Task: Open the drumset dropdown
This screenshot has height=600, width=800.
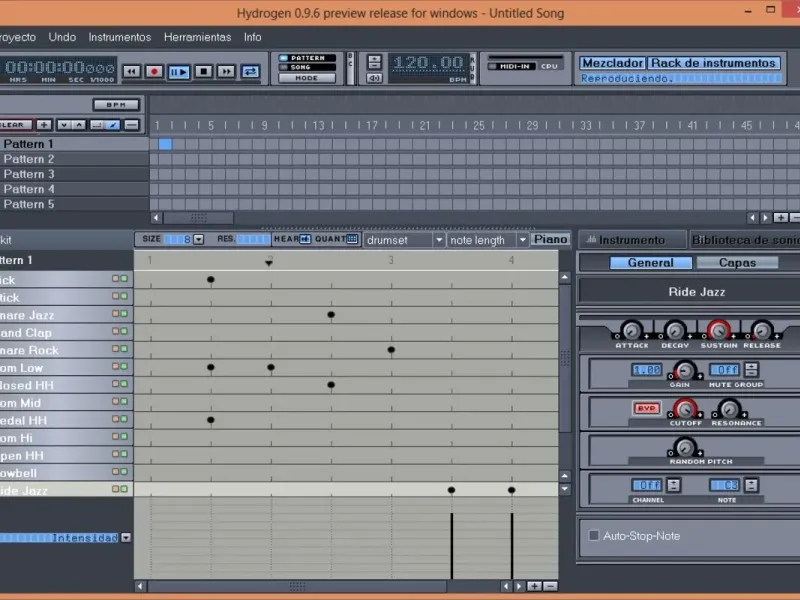Action: pos(404,240)
